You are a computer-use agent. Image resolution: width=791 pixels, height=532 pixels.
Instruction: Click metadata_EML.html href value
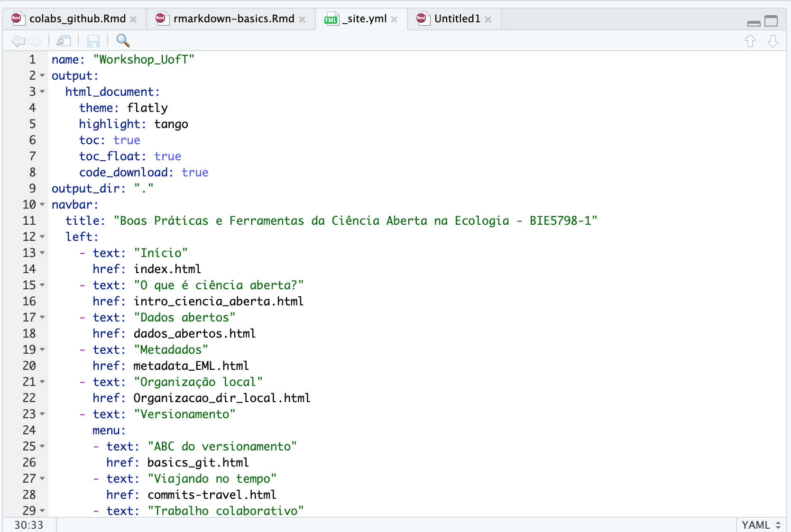(x=191, y=366)
